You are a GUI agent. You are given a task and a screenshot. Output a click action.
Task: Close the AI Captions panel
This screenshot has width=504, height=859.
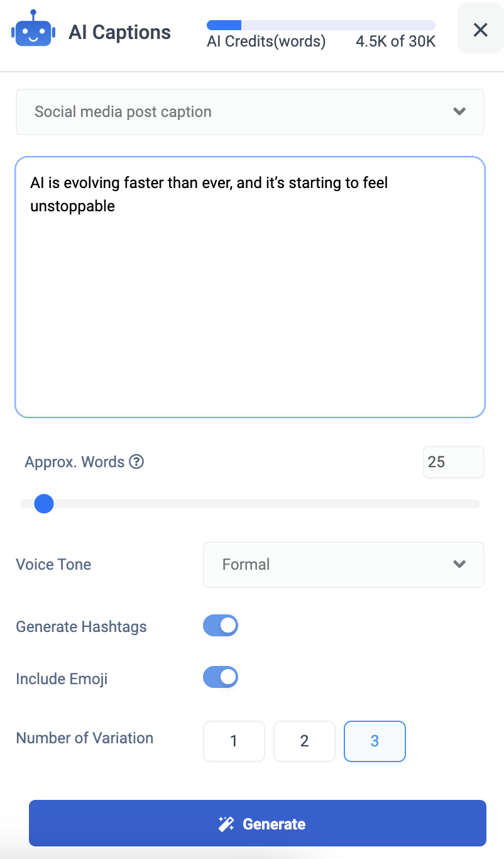(480, 30)
